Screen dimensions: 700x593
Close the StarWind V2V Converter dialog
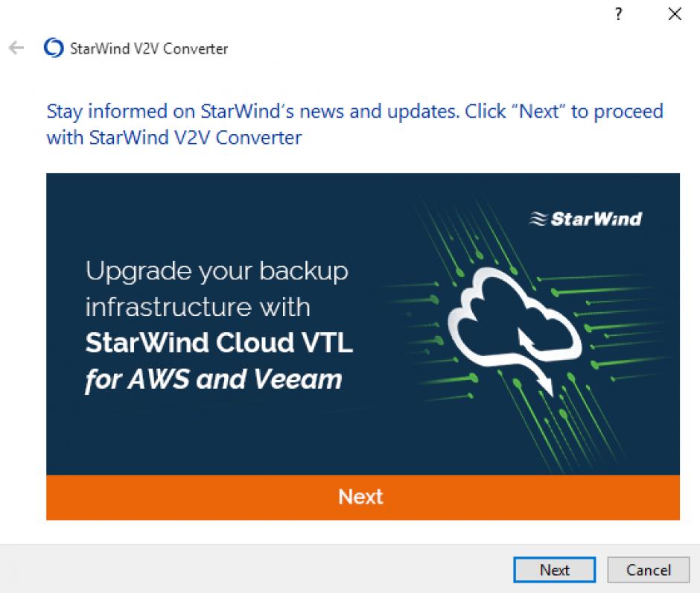675,14
